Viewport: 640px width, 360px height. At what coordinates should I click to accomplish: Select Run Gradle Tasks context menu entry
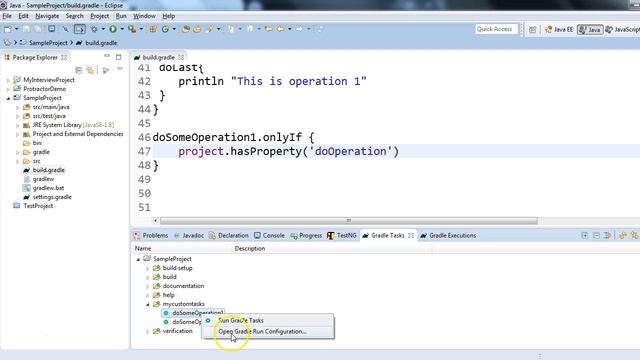point(267,320)
